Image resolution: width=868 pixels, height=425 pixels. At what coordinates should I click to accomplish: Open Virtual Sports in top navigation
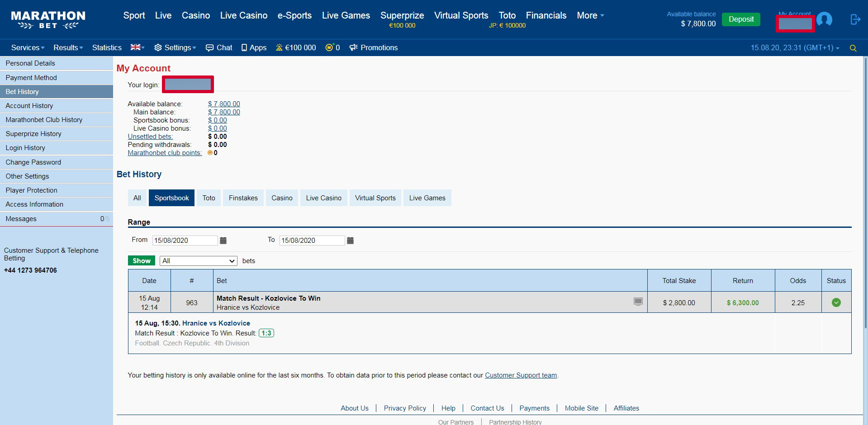click(461, 15)
